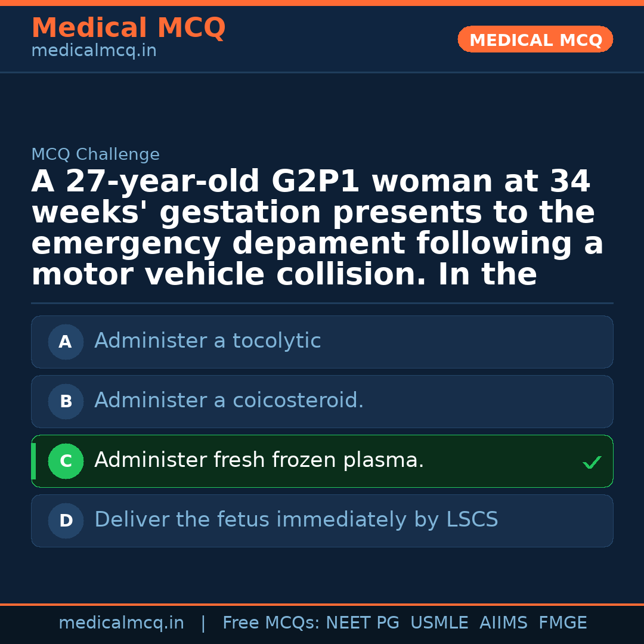
Task: Open medicalmcq.in link below header title
Action: pyautogui.click(x=94, y=51)
